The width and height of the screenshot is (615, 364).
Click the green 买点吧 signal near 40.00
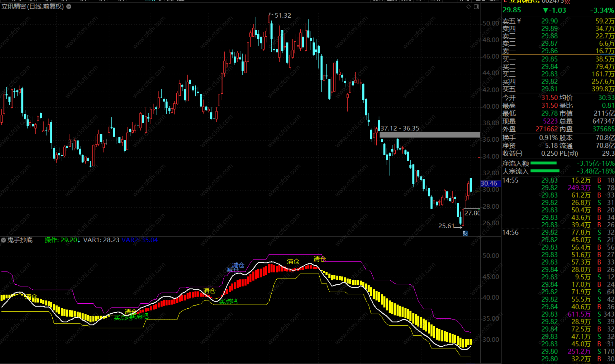click(x=228, y=301)
